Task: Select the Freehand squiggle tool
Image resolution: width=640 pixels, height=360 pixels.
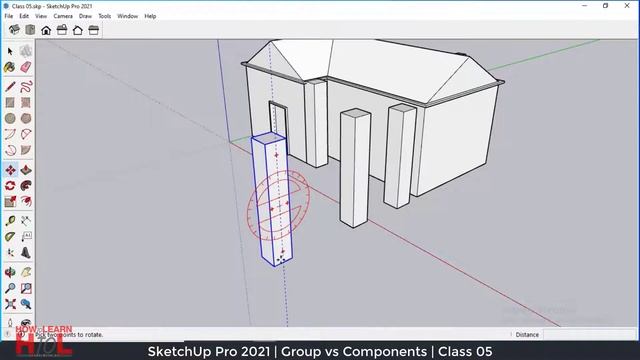Action: [26, 87]
